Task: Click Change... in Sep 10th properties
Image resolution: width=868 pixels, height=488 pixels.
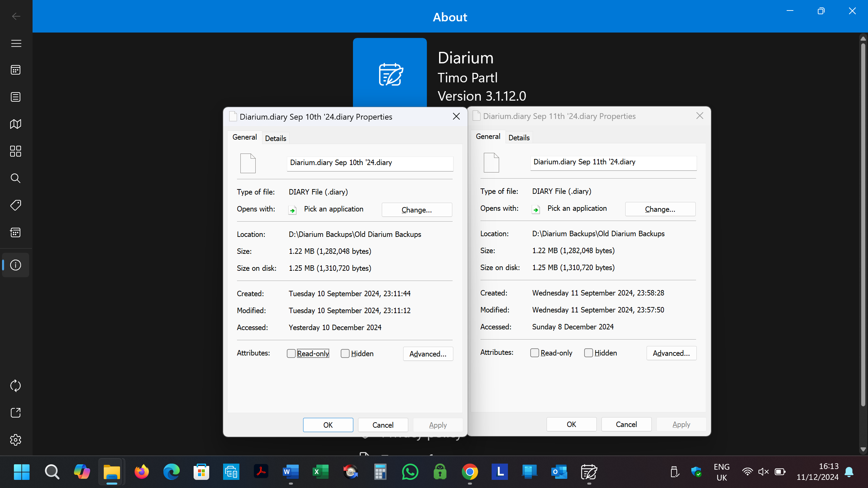Action: pyautogui.click(x=417, y=210)
